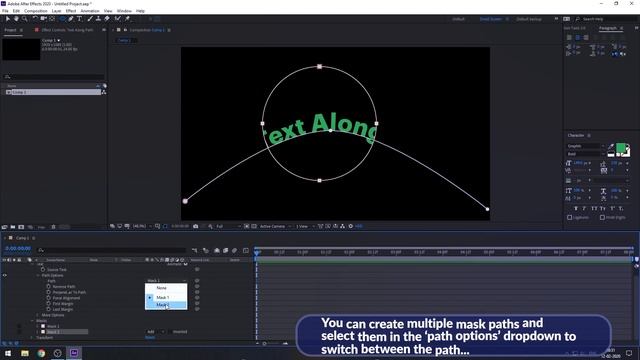Click the timeline layer search field
The image size is (640, 360).
[x=111, y=250]
